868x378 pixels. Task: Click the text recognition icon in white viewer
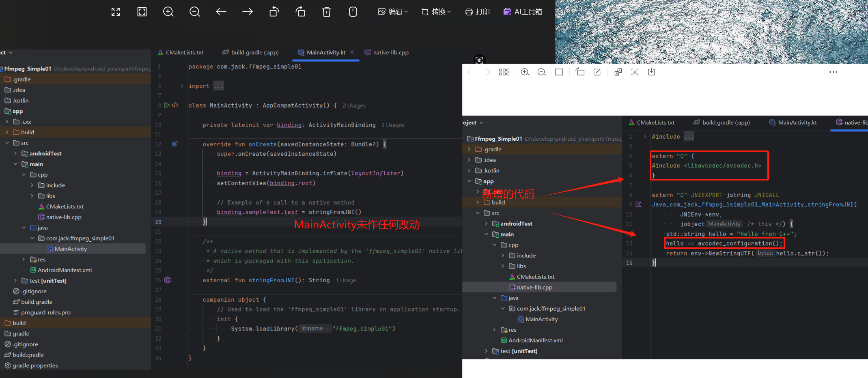point(635,72)
